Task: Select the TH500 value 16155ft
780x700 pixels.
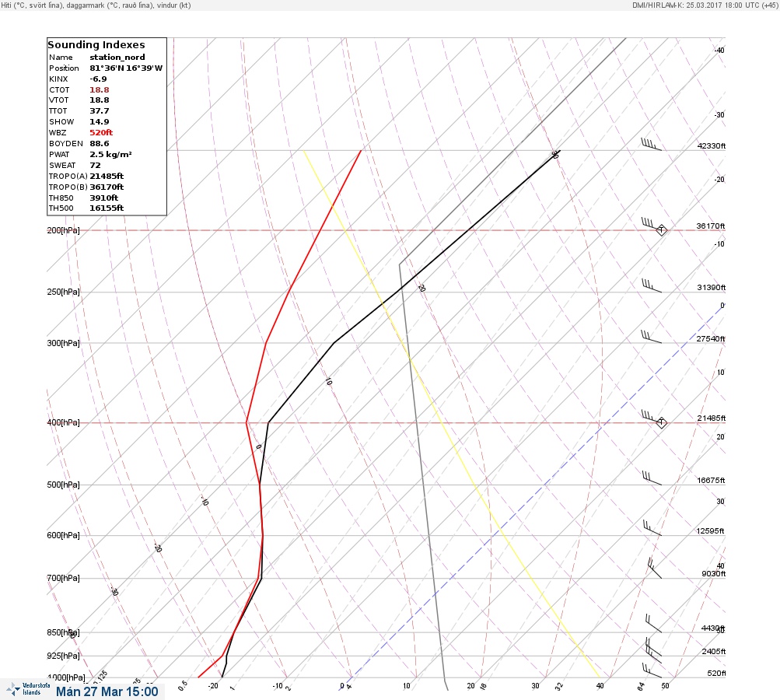Action: 107,208
